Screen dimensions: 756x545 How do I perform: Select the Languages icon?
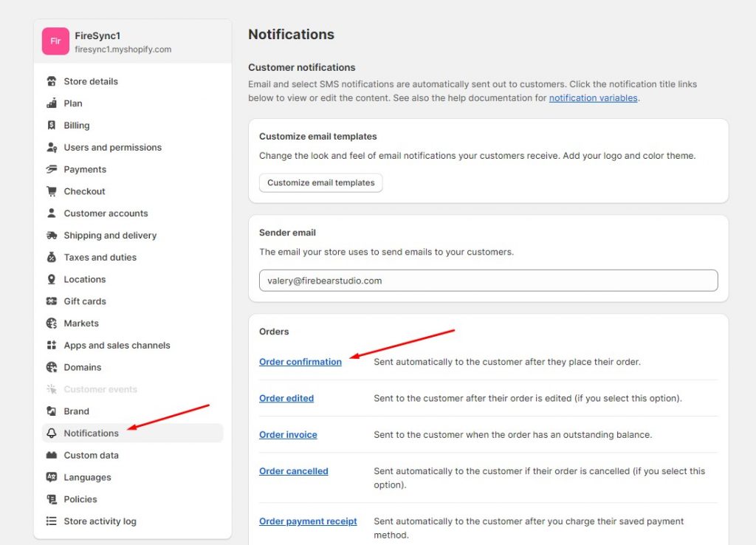pos(51,477)
